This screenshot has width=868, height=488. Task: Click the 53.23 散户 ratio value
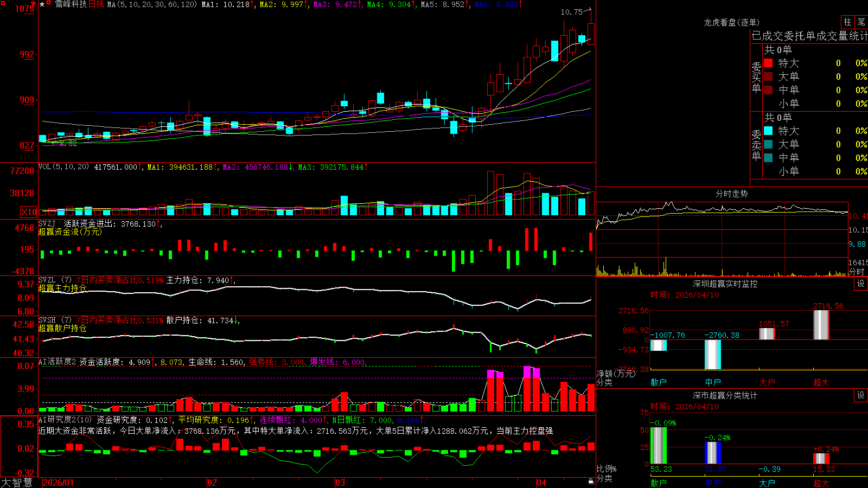(661, 469)
